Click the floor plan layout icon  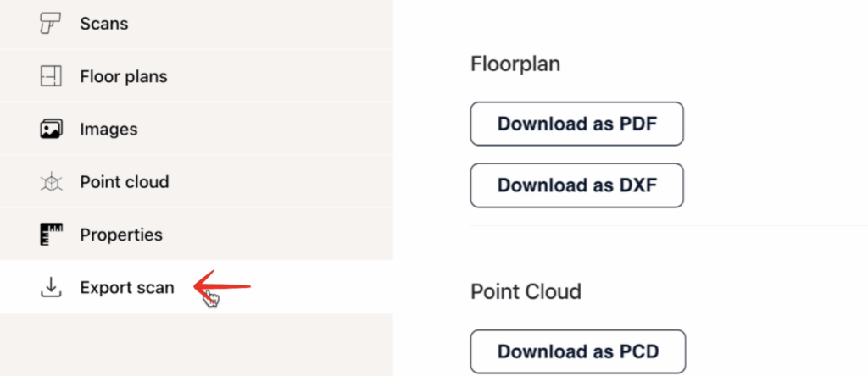point(51,76)
